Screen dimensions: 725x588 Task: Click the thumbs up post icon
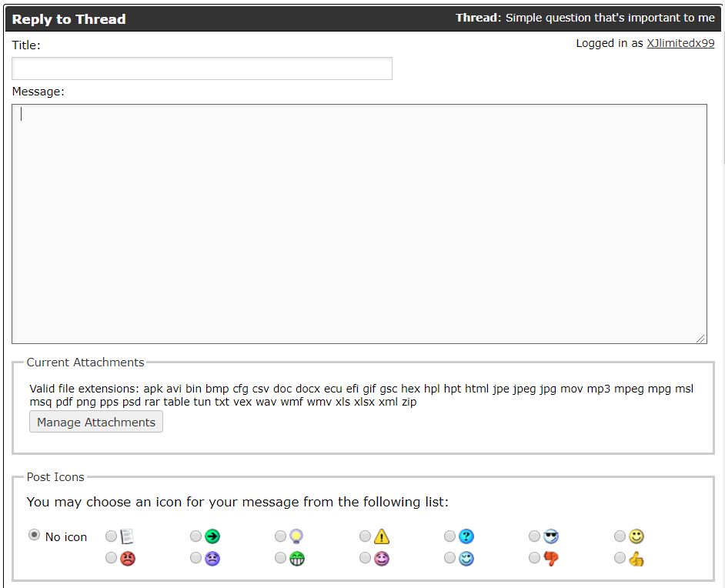point(636,559)
